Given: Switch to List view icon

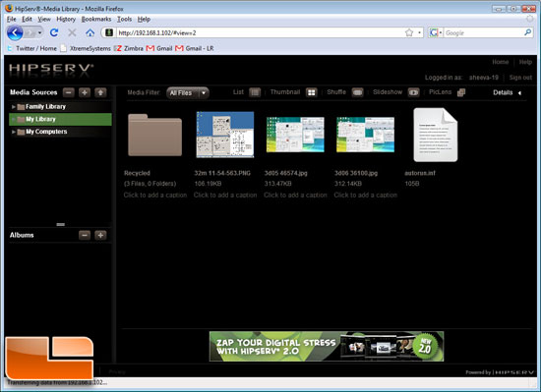Looking at the screenshot, I should click(255, 92).
